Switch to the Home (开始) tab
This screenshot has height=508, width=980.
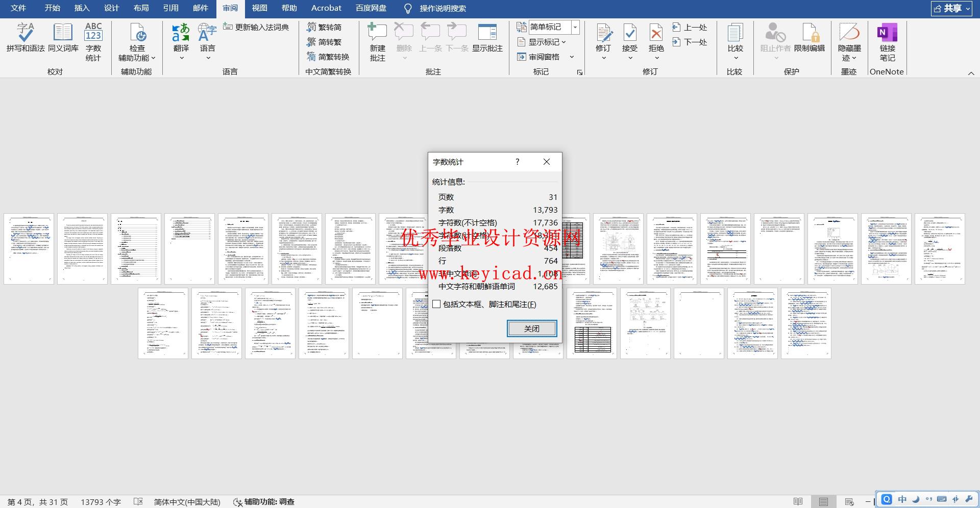pos(52,8)
